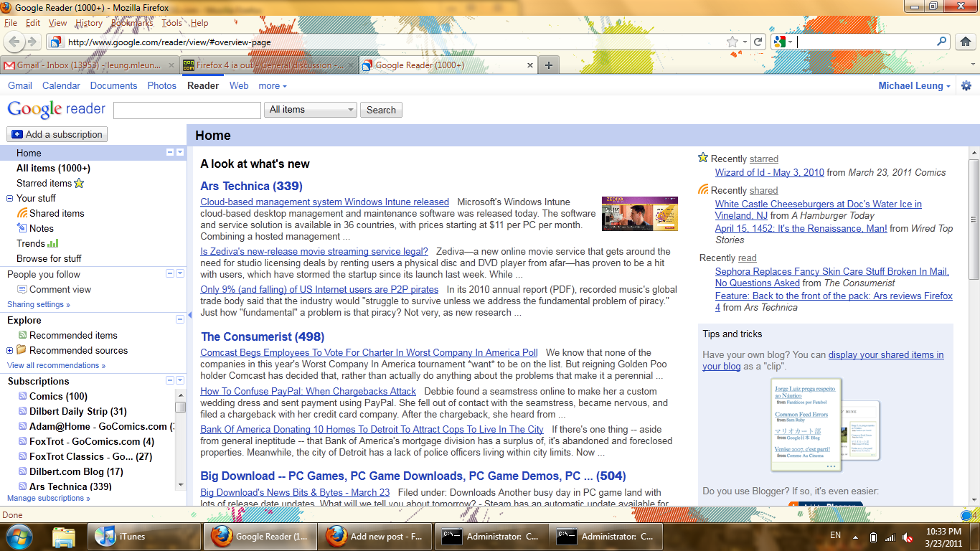Switch to Add new post Firefox taskbar window

[x=376, y=536]
